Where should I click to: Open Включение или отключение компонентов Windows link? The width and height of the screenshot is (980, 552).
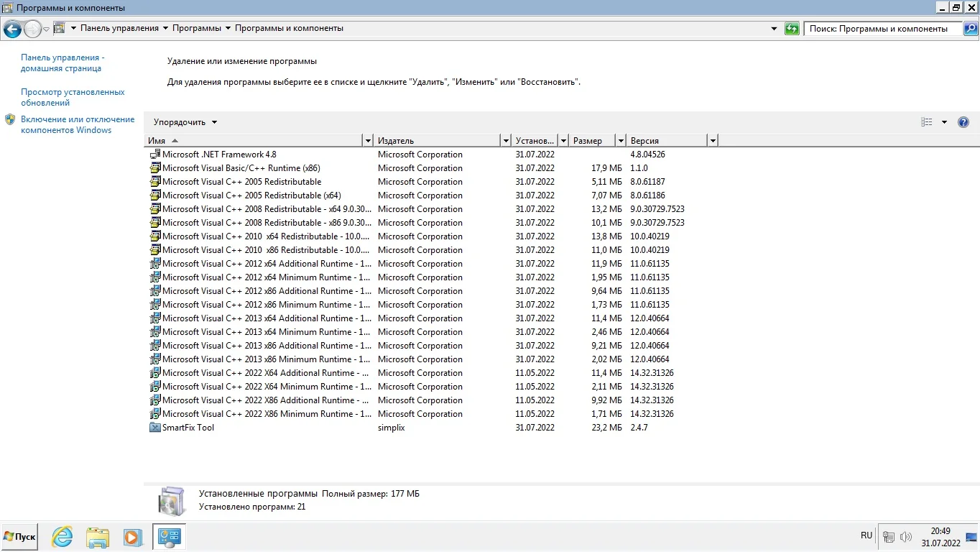78,125
